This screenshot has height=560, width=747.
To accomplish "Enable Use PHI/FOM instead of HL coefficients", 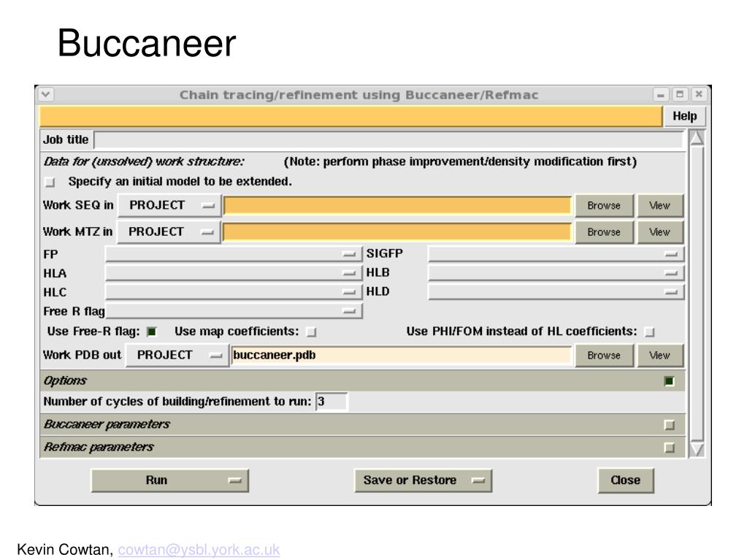I will [649, 332].
